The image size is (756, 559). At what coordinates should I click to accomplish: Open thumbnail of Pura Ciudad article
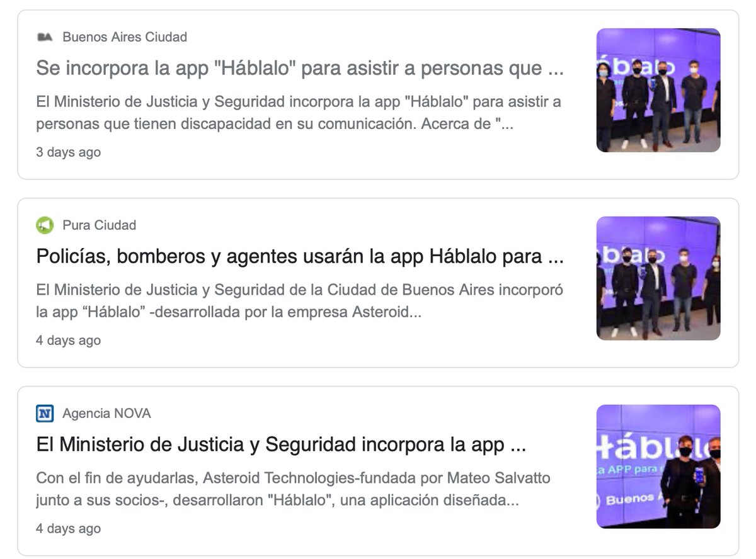[x=658, y=278]
